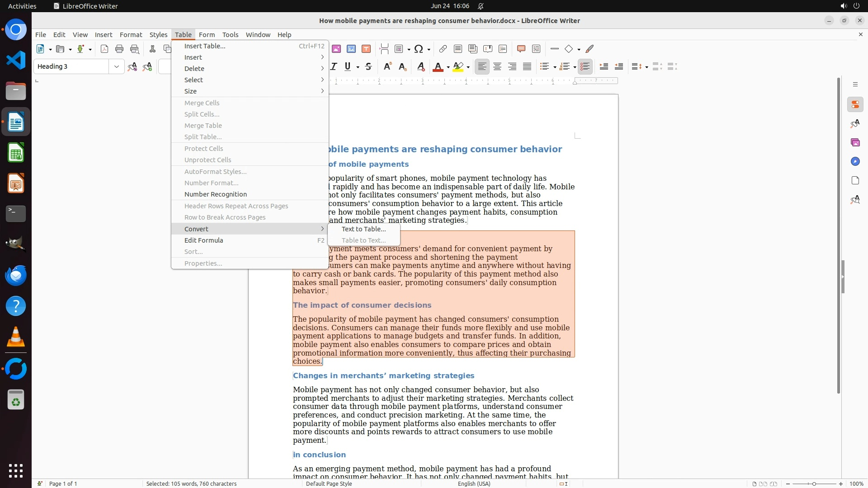Select Insert Table menu entry
The image size is (868, 488).
click(204, 46)
